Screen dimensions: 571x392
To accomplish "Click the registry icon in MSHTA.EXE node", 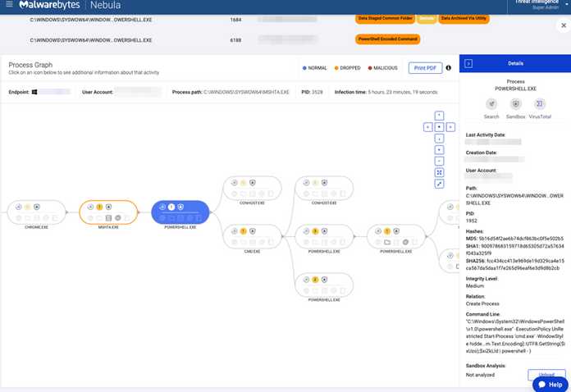I will 108,218.
